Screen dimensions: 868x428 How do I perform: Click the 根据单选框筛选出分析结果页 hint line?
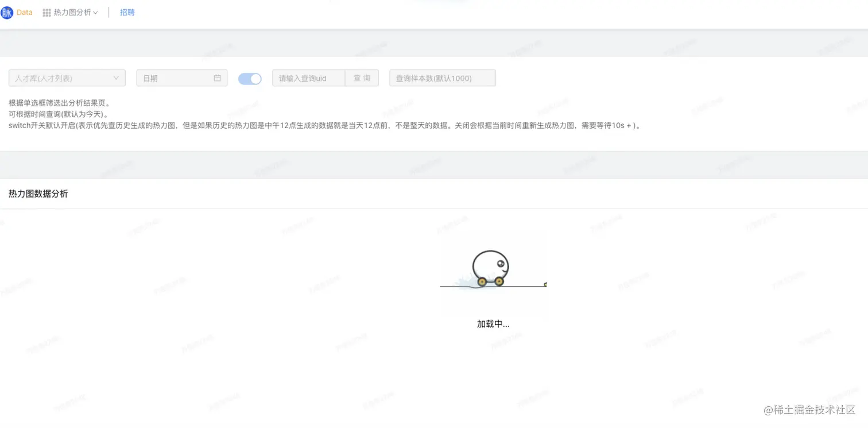59,103
